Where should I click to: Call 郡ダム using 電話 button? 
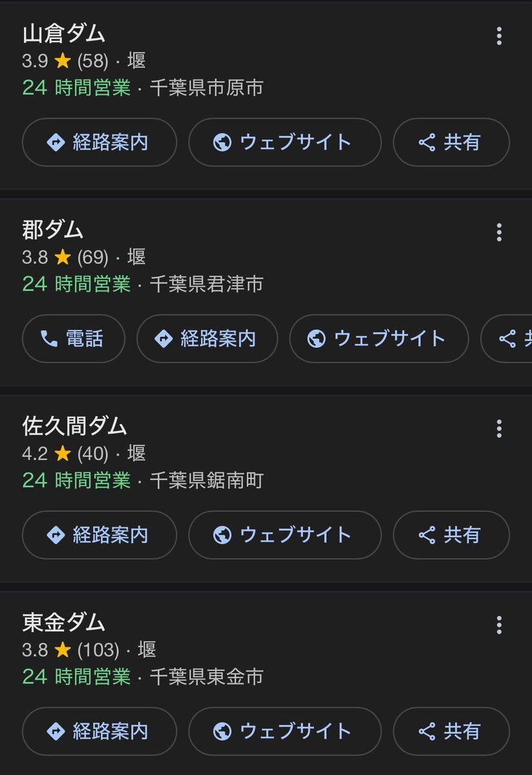73,339
